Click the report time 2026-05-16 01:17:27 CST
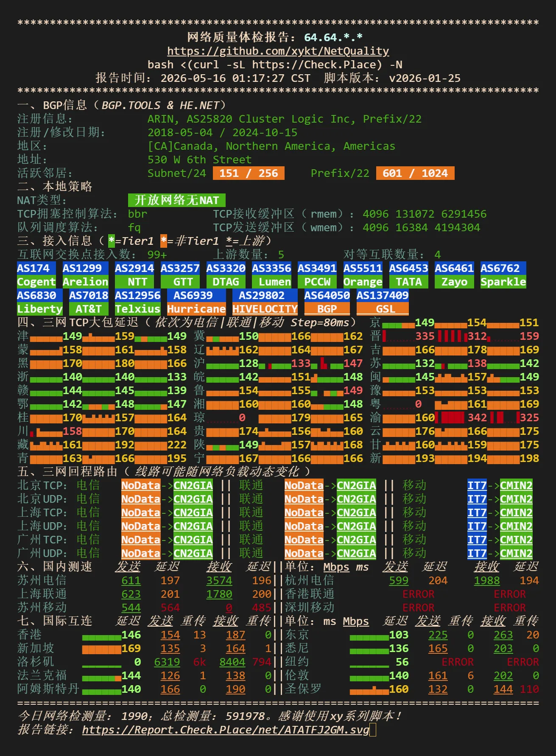The image size is (556, 756). 235,78
